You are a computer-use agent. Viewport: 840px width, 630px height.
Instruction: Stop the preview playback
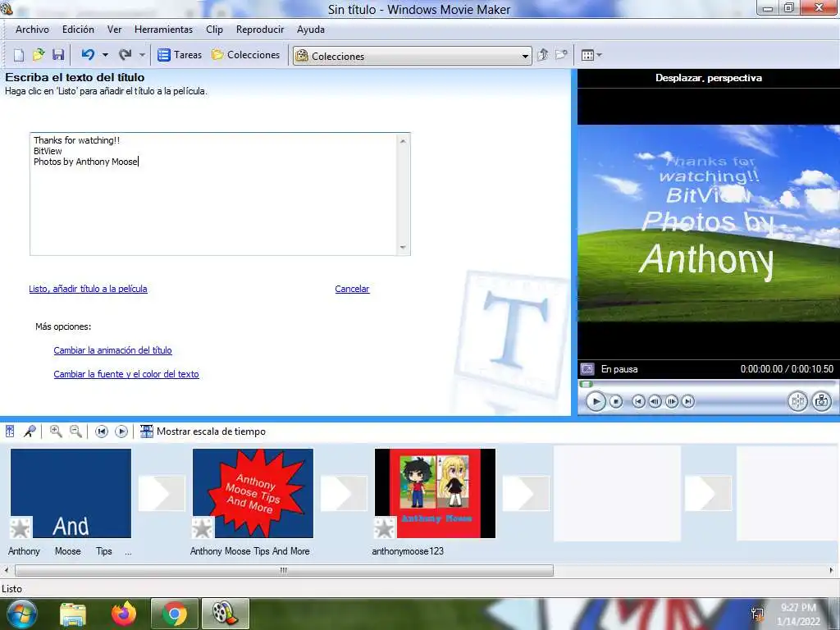coord(616,401)
